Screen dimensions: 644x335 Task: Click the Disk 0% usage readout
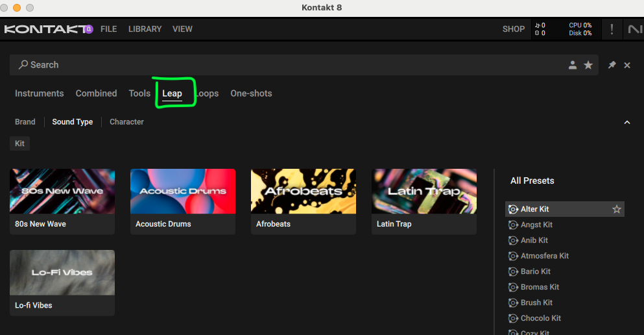[580, 33]
